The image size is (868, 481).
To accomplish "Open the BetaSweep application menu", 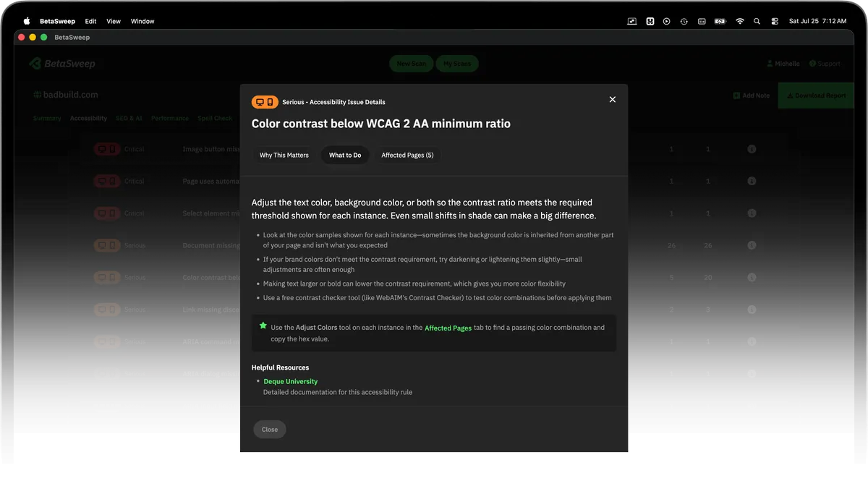I will pyautogui.click(x=57, y=21).
